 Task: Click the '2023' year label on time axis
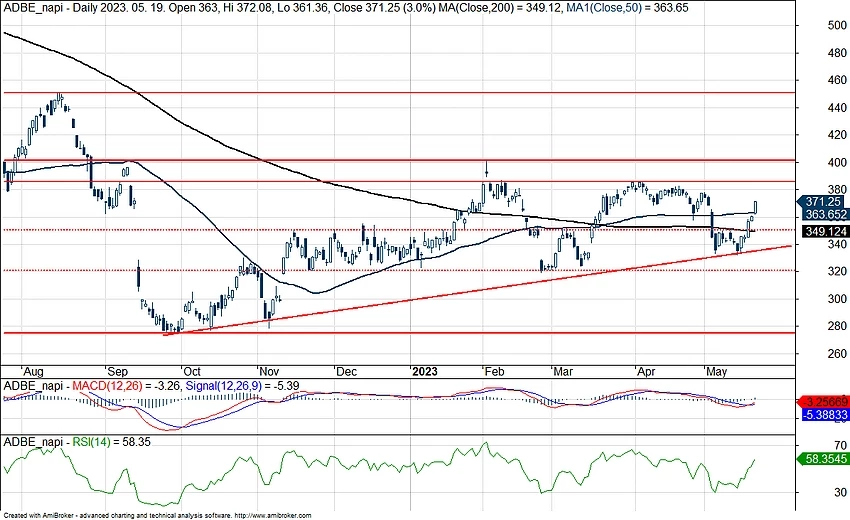[x=424, y=371]
